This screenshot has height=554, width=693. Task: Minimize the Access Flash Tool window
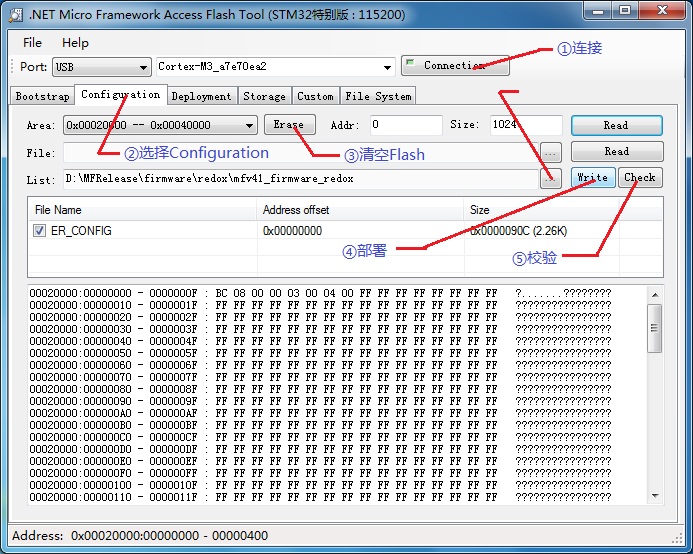[598, 11]
